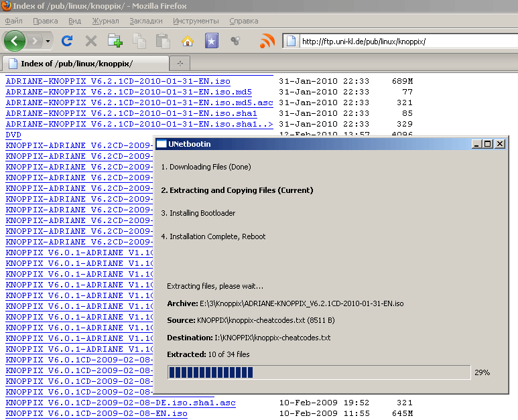518x420 pixels.
Task: Click step '4. Installation Complete, Reboot'
Action: coord(213,236)
